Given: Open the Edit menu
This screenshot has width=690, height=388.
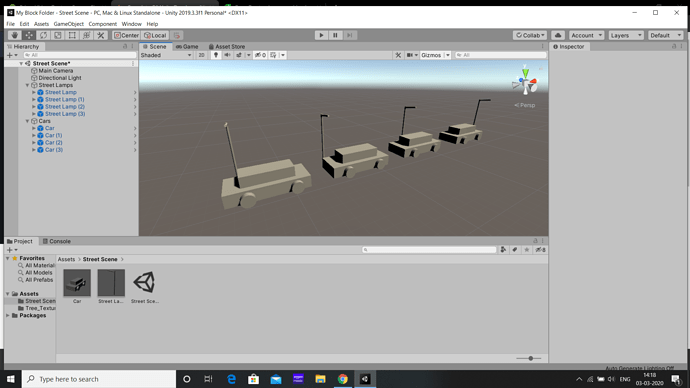Looking at the screenshot, I should [24, 24].
